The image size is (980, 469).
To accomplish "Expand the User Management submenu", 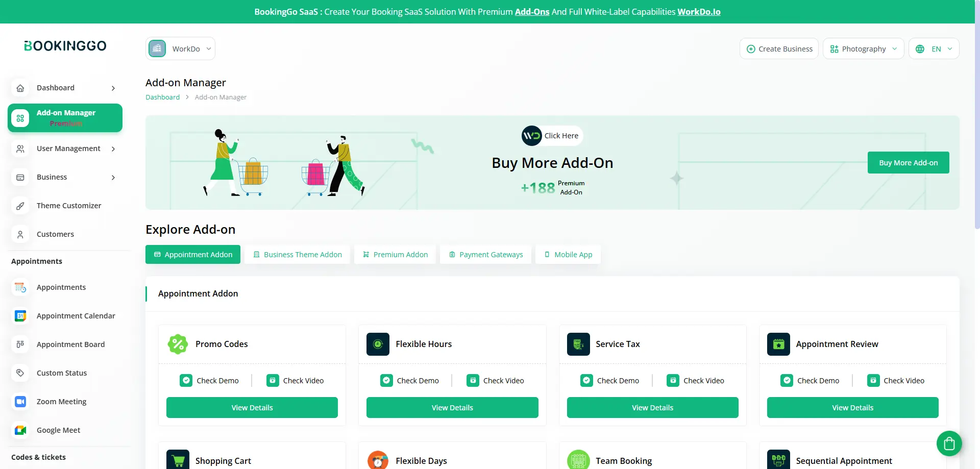I will (113, 149).
